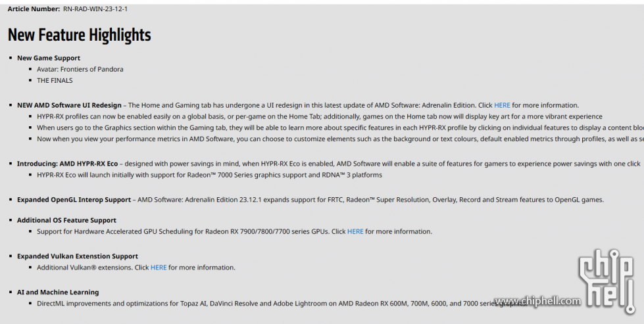
Task: Open the HERE link about Hardware Accelerated GPU Scheduling
Action: (355, 232)
